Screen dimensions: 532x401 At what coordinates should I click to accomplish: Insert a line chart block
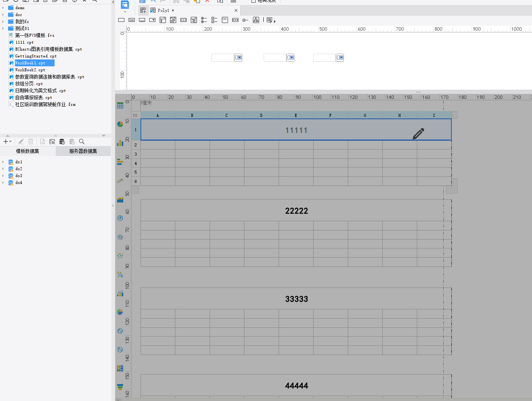(120, 181)
